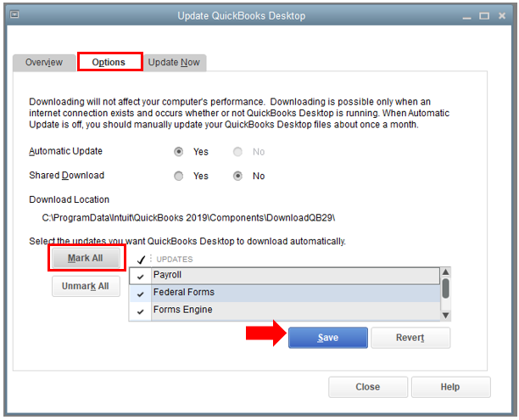Close the dialog with the X icon
The height and width of the screenshot is (420, 519).
coord(502,15)
